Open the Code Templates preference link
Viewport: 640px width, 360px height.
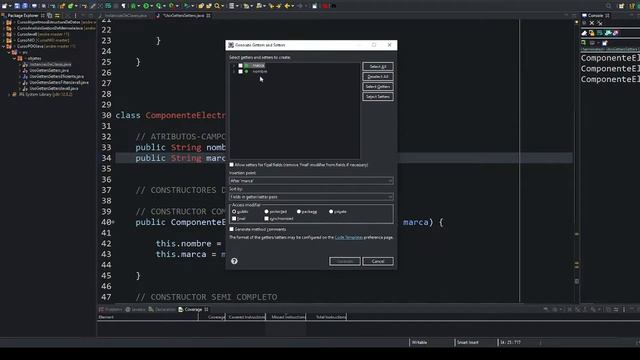[349, 237]
